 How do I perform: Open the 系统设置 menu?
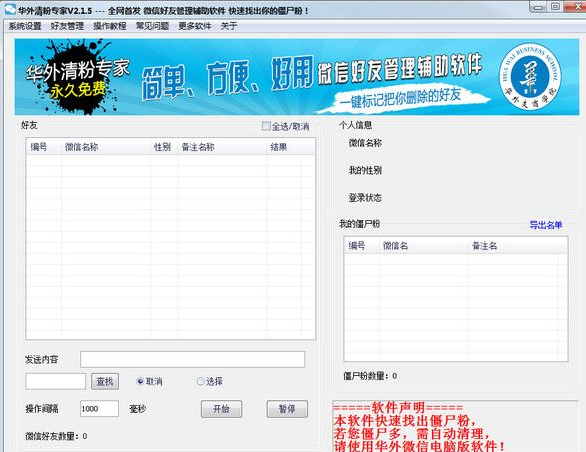(25, 26)
